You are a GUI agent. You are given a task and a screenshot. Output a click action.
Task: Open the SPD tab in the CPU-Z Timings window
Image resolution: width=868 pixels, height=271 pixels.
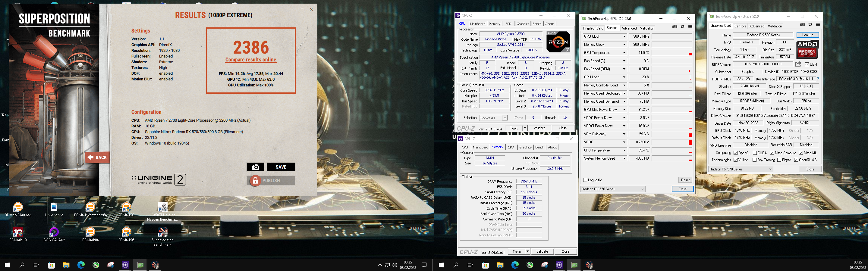point(511,147)
